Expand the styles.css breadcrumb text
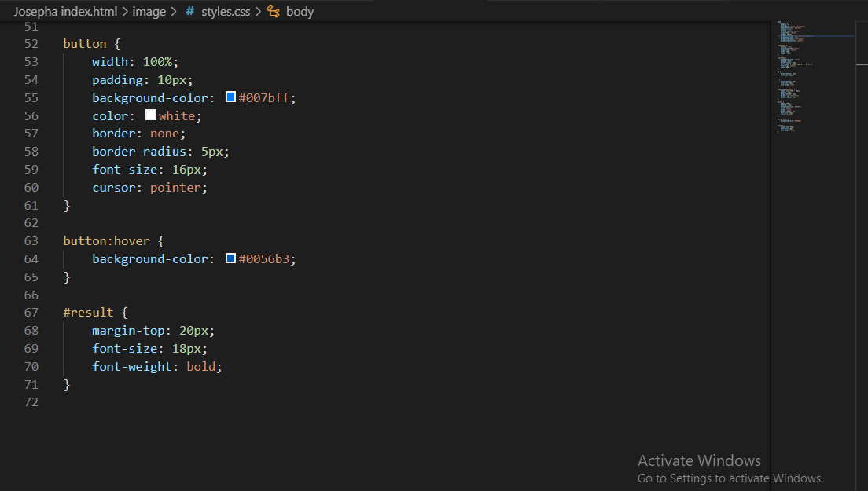Screen dimensions: 868x491 click(226, 11)
